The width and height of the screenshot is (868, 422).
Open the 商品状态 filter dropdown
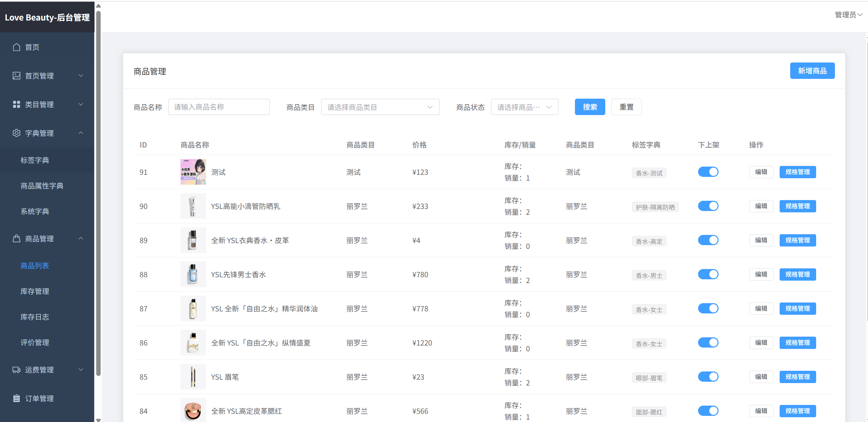(x=524, y=107)
